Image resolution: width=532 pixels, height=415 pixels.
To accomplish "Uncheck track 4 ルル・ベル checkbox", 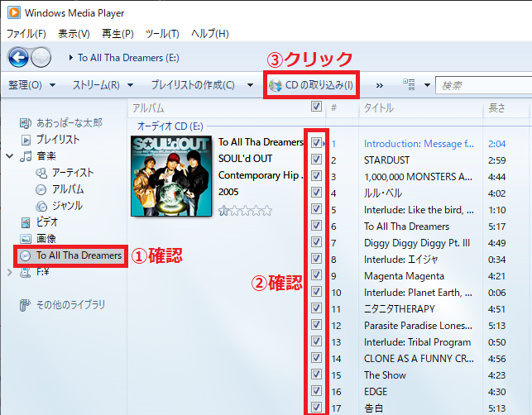I will coord(316,193).
